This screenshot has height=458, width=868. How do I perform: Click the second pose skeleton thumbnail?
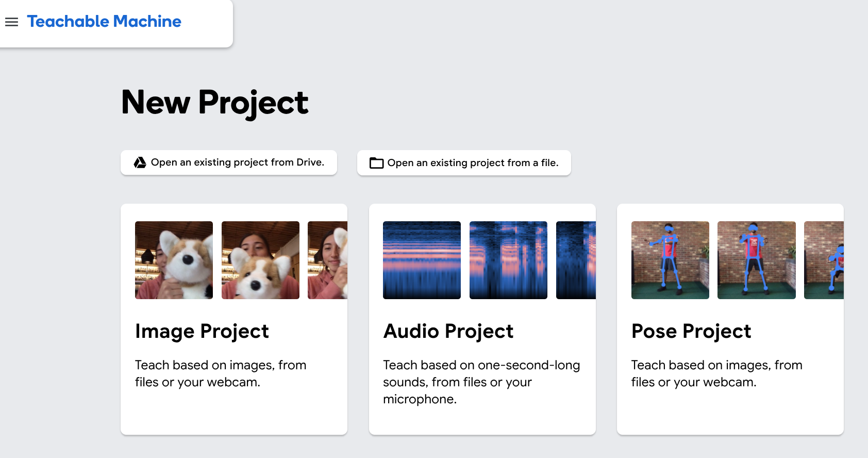[757, 260]
